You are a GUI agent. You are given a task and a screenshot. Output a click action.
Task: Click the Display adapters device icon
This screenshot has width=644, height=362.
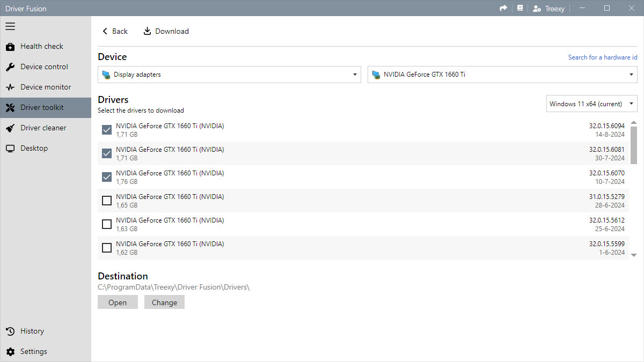coord(106,75)
